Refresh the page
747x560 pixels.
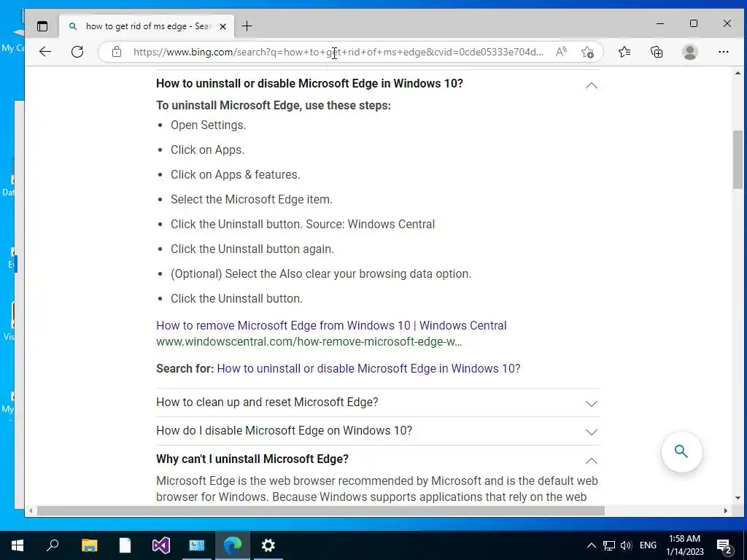pos(77,52)
